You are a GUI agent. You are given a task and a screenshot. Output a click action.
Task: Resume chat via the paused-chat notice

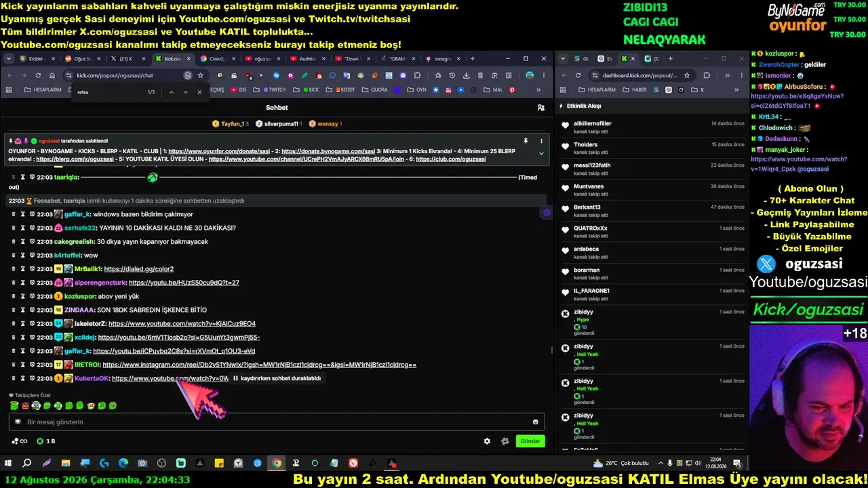click(277, 378)
